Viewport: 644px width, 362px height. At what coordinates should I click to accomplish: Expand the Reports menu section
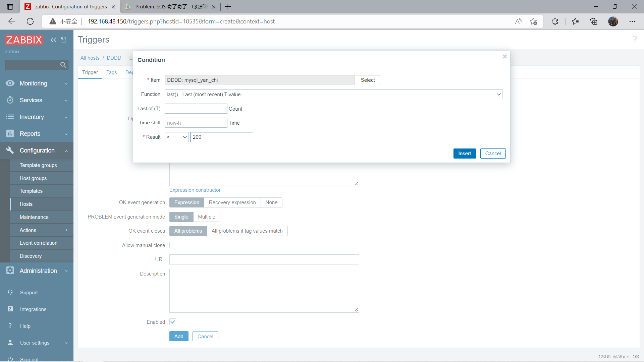coord(66,134)
